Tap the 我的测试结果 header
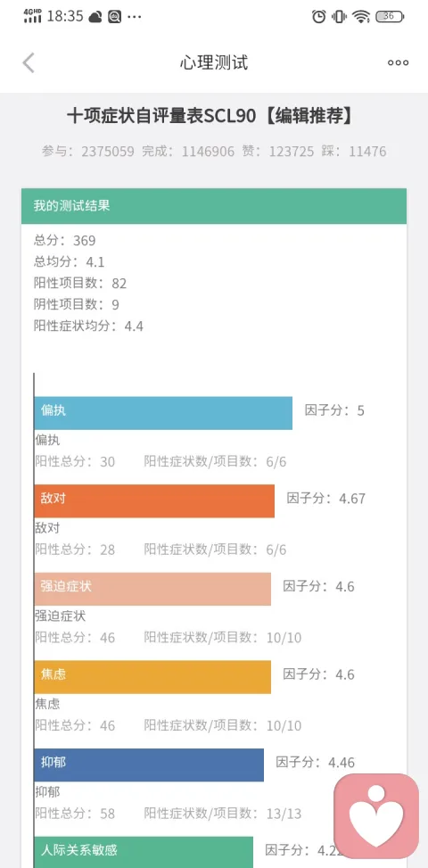Viewport: 428px width, 868px height. click(214, 206)
